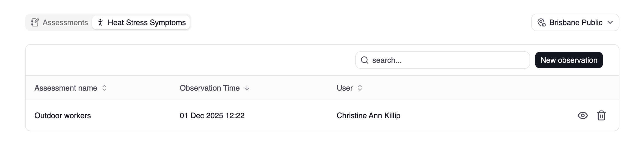Select the Heat Stress Symptoms tab
Image resolution: width=644 pixels, height=149 pixels.
pyautogui.click(x=141, y=22)
